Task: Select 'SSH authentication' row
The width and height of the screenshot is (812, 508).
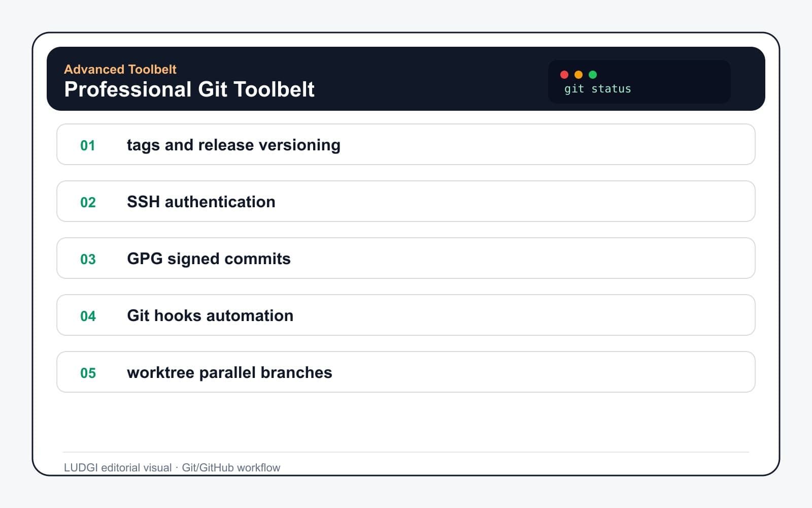Action: pyautogui.click(x=406, y=201)
